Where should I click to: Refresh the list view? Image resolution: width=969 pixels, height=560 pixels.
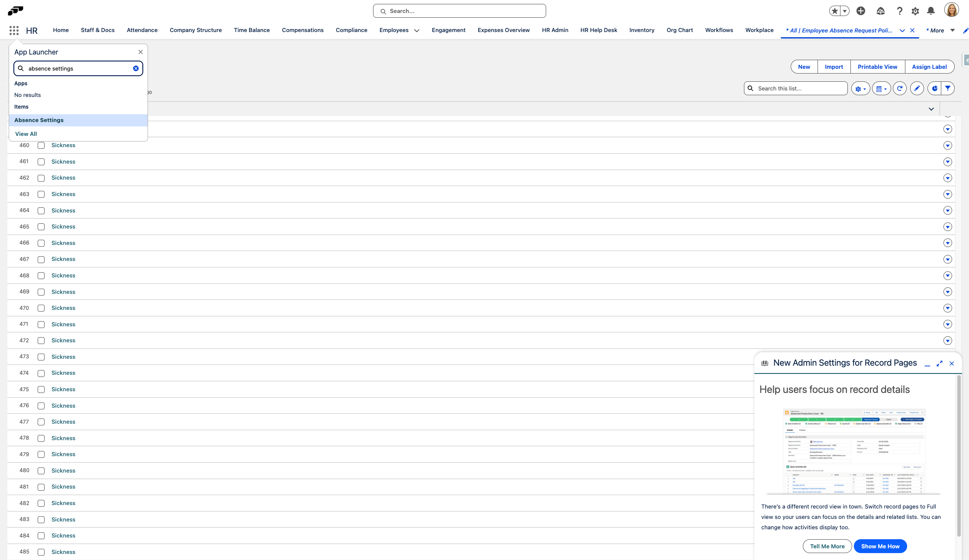click(x=900, y=88)
